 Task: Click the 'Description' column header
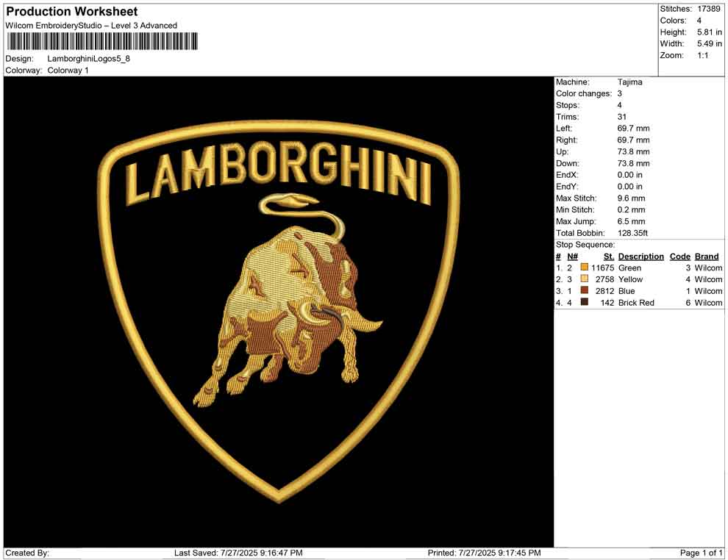(641, 256)
